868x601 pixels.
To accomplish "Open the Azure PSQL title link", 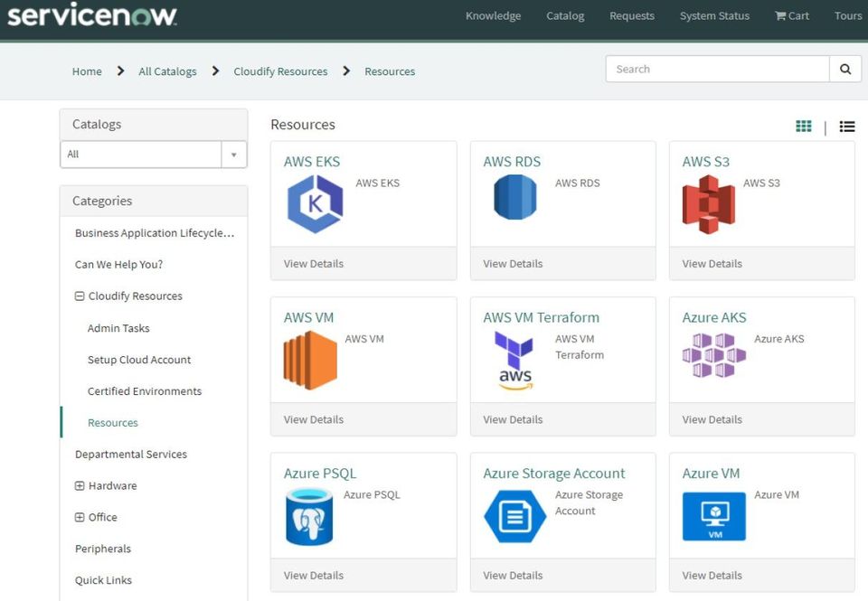I will click(320, 474).
